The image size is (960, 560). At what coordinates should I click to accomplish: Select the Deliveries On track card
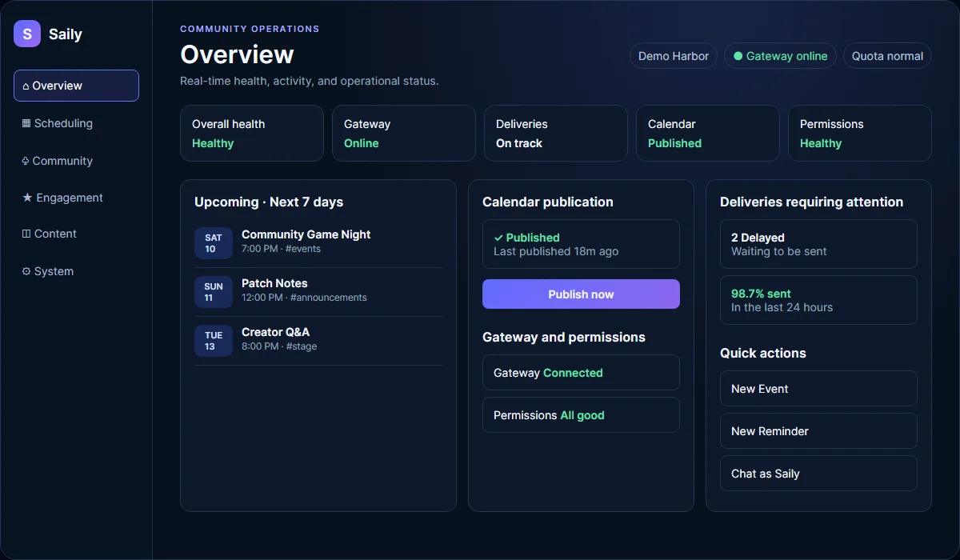pos(556,133)
